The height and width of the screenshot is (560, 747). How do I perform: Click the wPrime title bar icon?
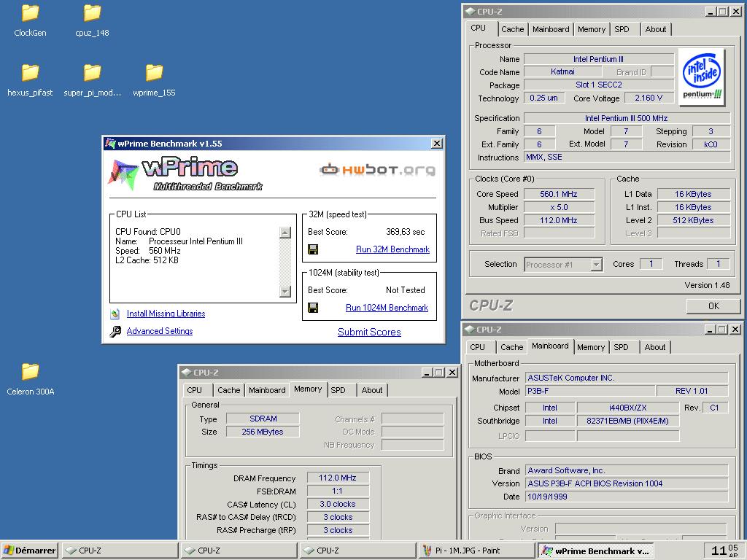(x=111, y=144)
